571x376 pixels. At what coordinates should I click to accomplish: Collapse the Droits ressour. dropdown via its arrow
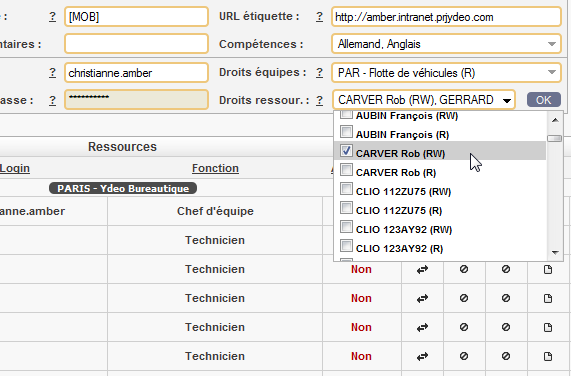pyautogui.click(x=507, y=100)
